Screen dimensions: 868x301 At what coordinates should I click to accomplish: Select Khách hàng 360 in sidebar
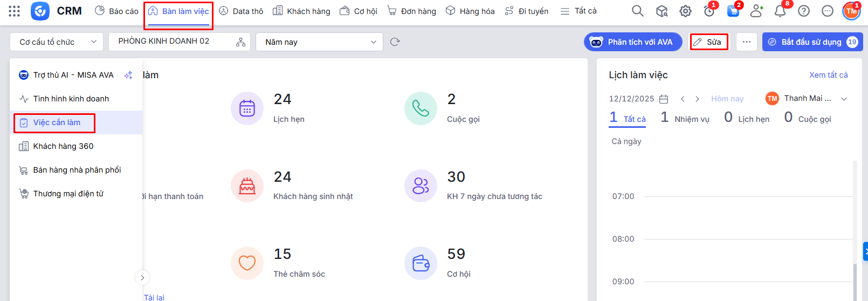pyautogui.click(x=63, y=146)
